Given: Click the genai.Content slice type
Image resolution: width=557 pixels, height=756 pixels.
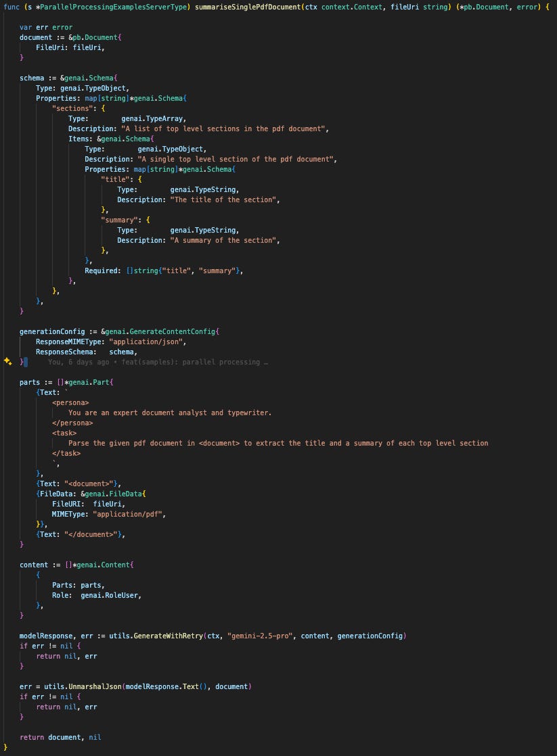Looking at the screenshot, I should (104, 565).
